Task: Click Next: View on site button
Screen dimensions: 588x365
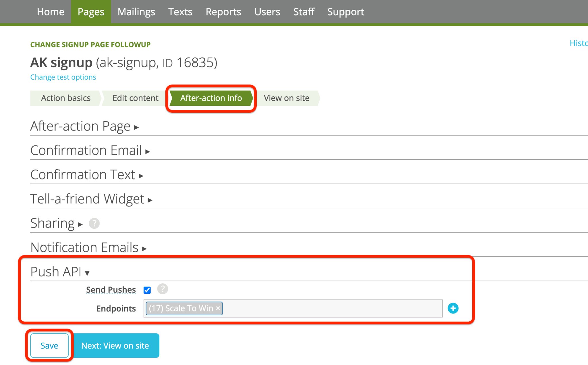Action: 115,345
